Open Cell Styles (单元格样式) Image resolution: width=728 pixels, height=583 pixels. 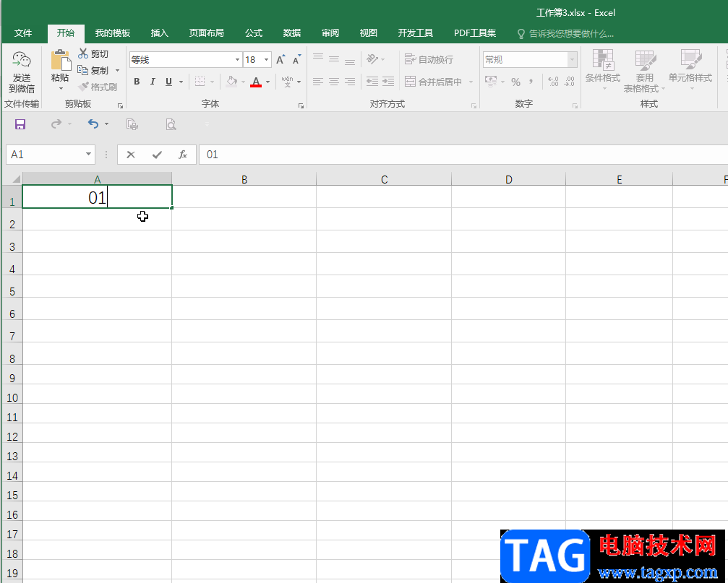coord(690,69)
